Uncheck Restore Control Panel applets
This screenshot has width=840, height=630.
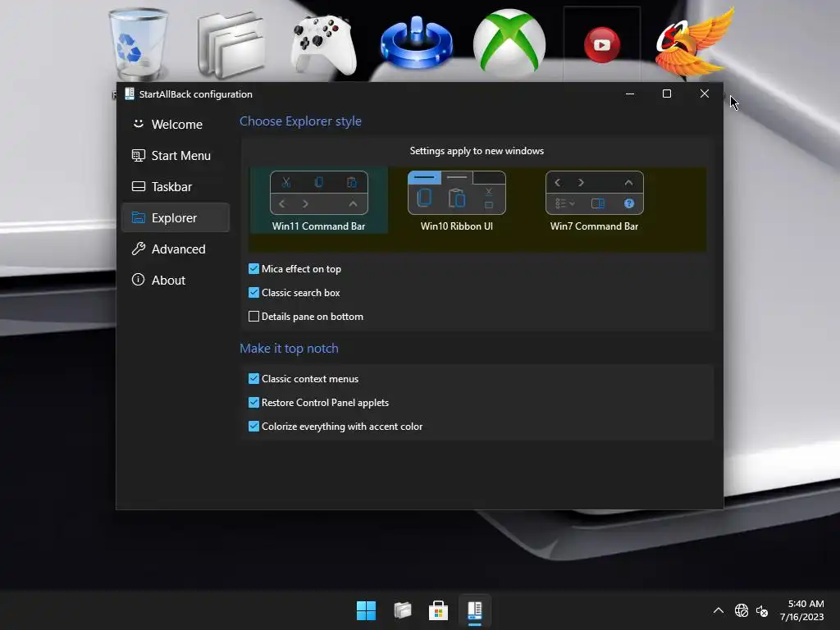(254, 402)
